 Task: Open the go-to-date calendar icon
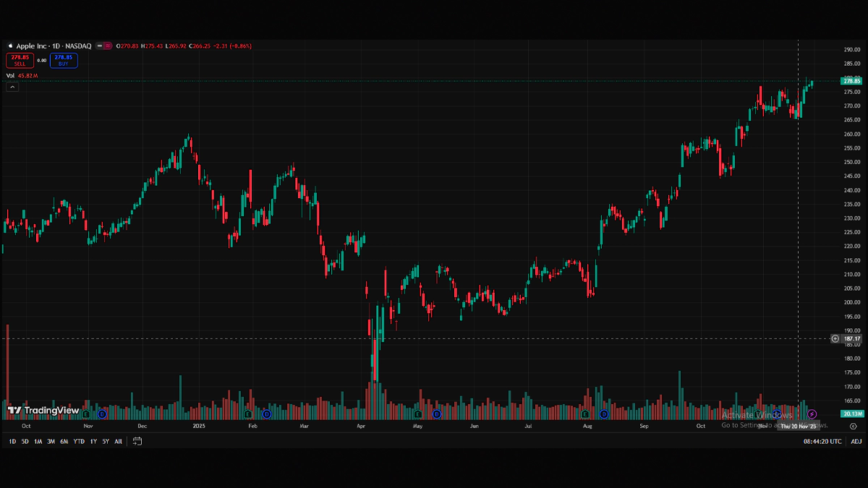pos(137,441)
